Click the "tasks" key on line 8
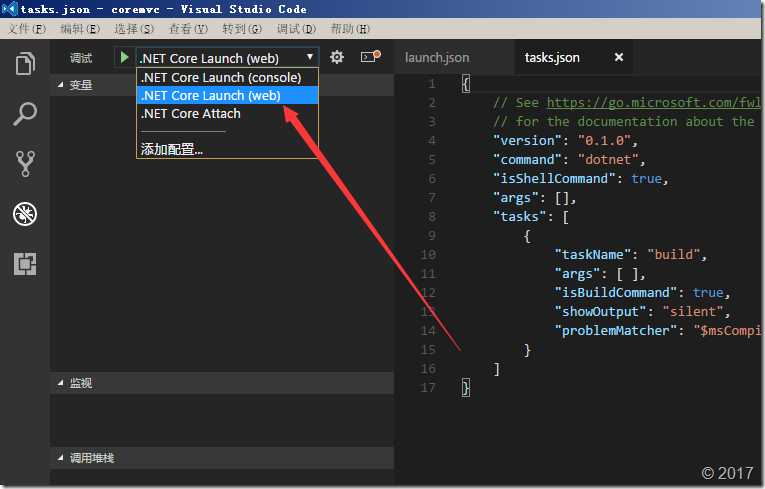 [520, 217]
